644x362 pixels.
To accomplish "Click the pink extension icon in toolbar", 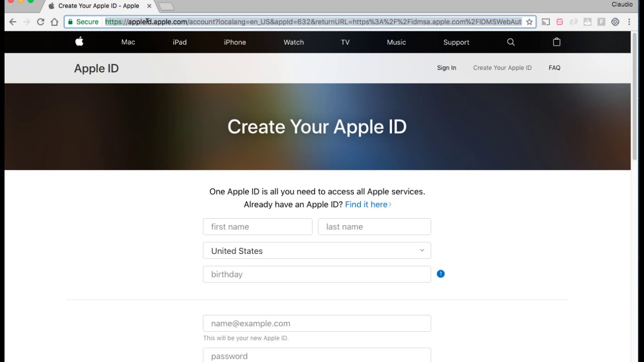I will tap(559, 22).
